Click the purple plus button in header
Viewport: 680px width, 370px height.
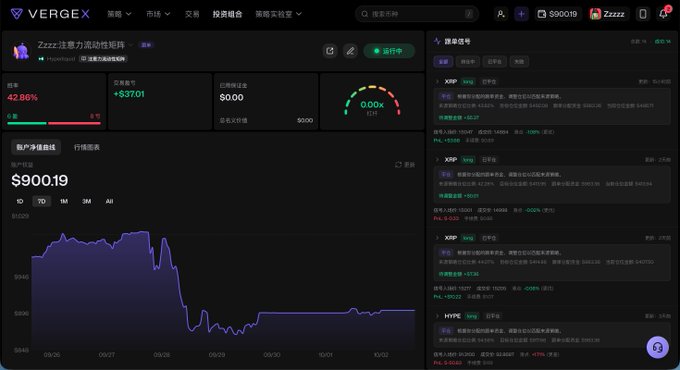pyautogui.click(x=521, y=14)
